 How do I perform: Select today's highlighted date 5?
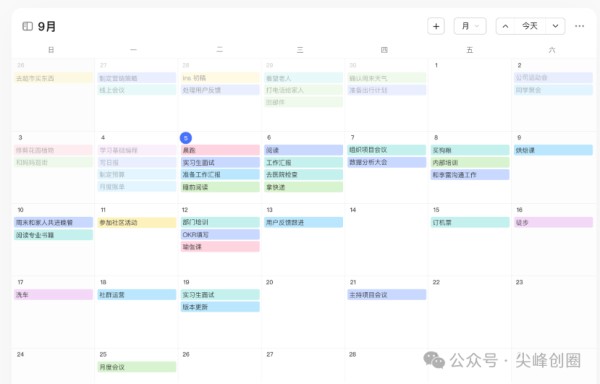coord(186,138)
